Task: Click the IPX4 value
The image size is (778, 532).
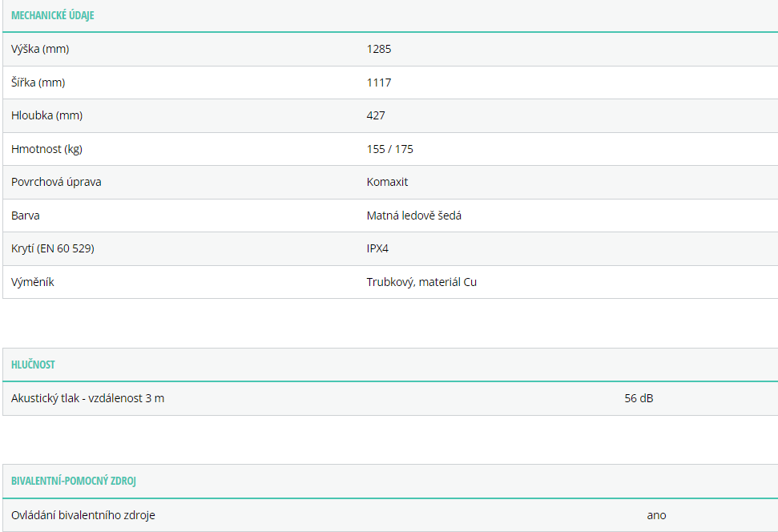Action: [x=377, y=248]
